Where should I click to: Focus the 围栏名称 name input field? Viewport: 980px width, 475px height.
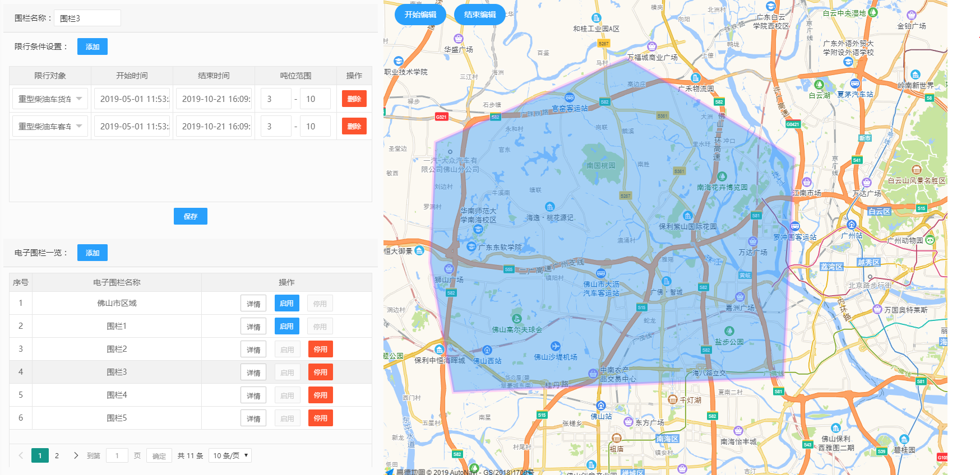pyautogui.click(x=87, y=18)
